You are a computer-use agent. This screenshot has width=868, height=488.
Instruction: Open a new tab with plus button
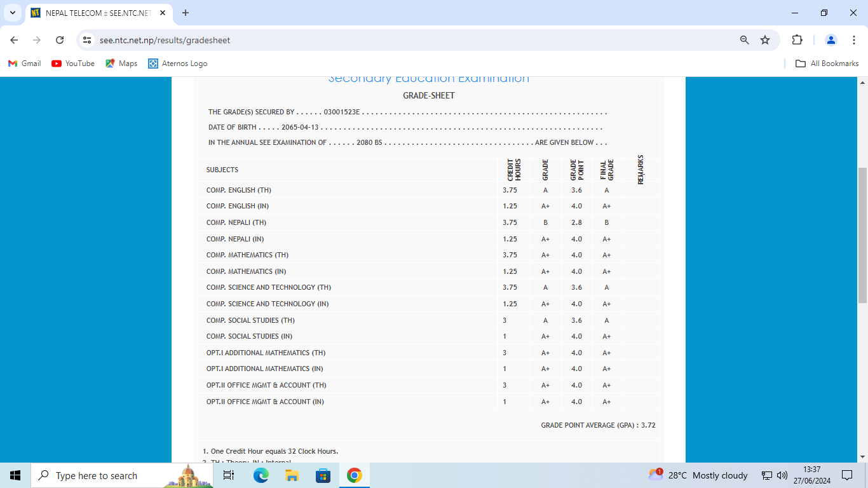(x=186, y=13)
